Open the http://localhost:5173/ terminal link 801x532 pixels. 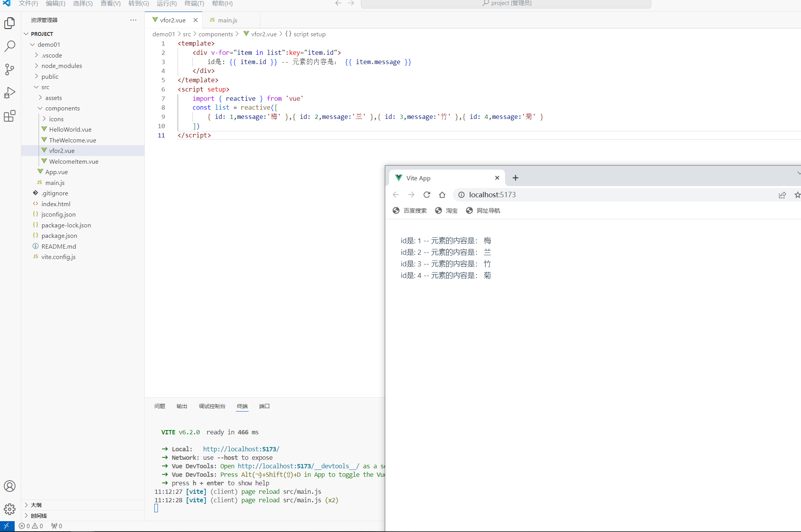[x=241, y=449]
